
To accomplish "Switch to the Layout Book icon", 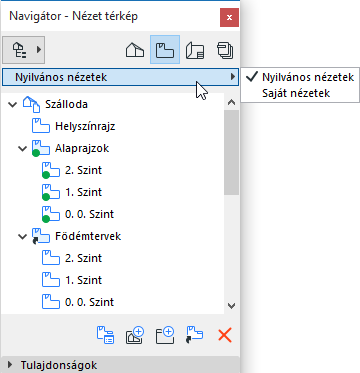I will point(195,50).
